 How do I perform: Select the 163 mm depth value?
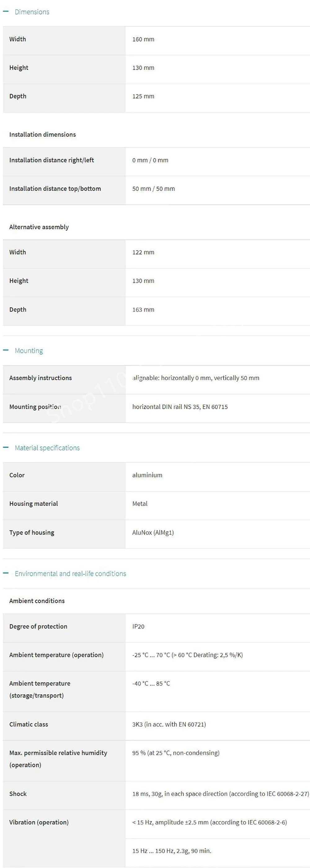[x=143, y=309]
